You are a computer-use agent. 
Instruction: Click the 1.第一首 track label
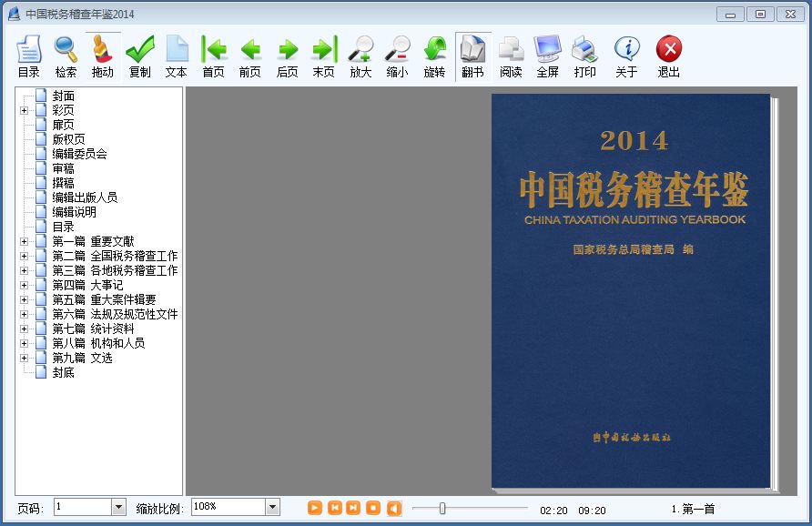693,509
